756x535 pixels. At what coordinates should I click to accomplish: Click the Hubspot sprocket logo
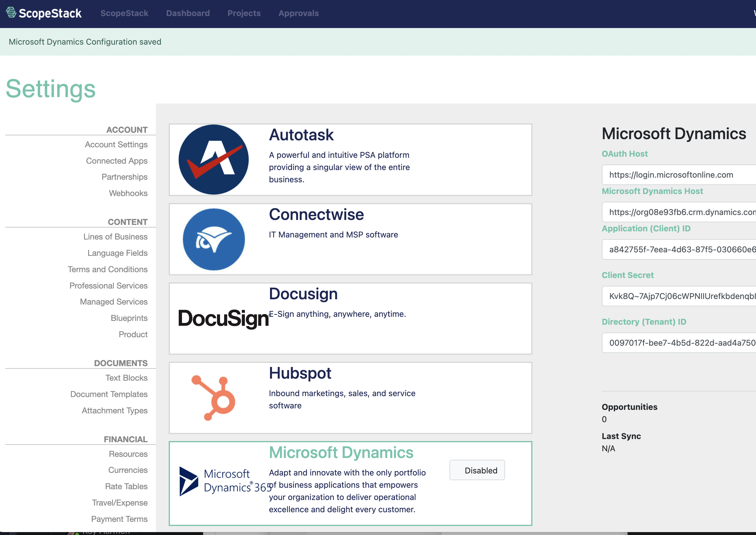[x=214, y=398]
